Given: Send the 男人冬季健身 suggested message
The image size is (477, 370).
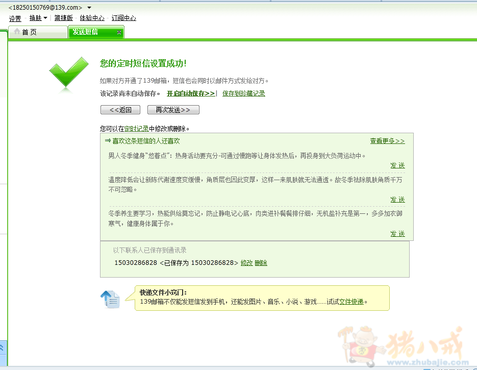Looking at the screenshot, I should pos(398,165).
